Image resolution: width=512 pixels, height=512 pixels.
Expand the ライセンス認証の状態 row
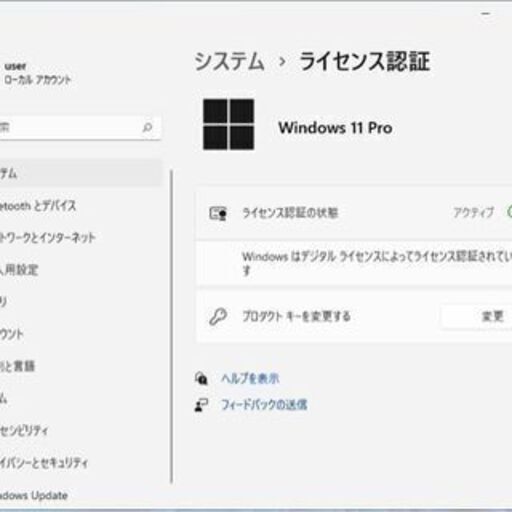[354, 213]
